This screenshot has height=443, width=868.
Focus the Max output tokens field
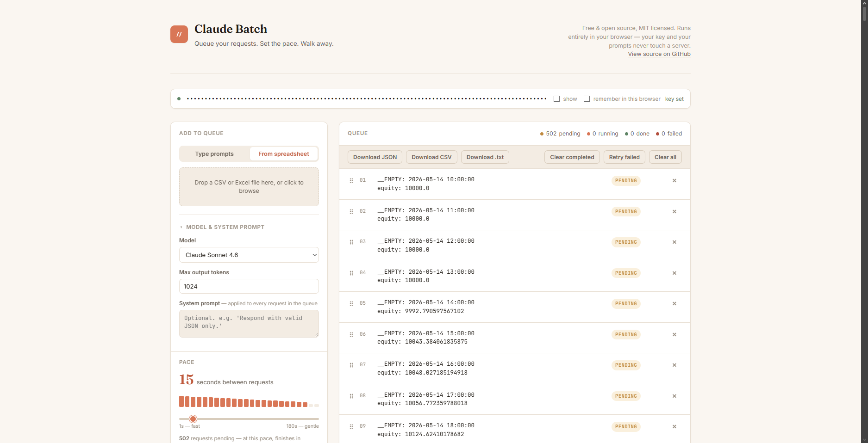[x=249, y=286]
